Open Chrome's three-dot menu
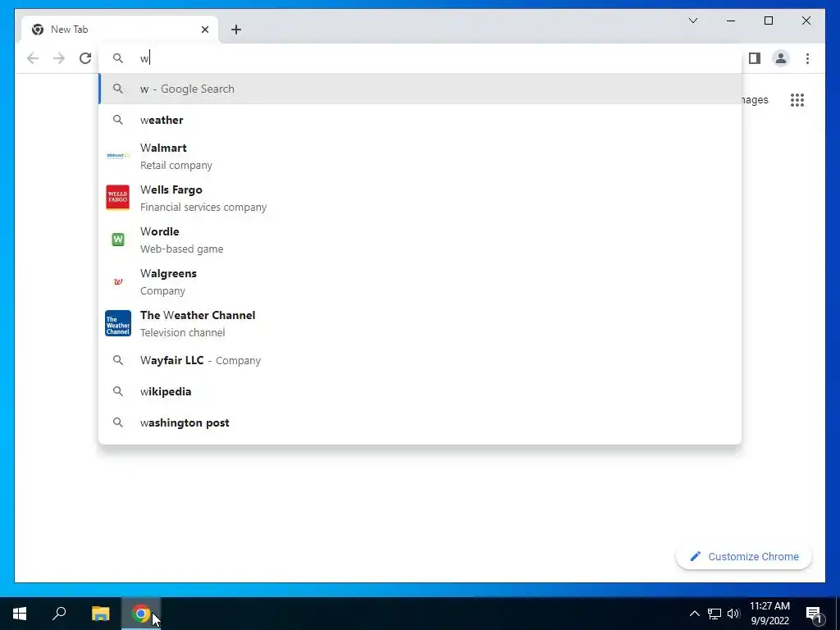 coord(807,58)
